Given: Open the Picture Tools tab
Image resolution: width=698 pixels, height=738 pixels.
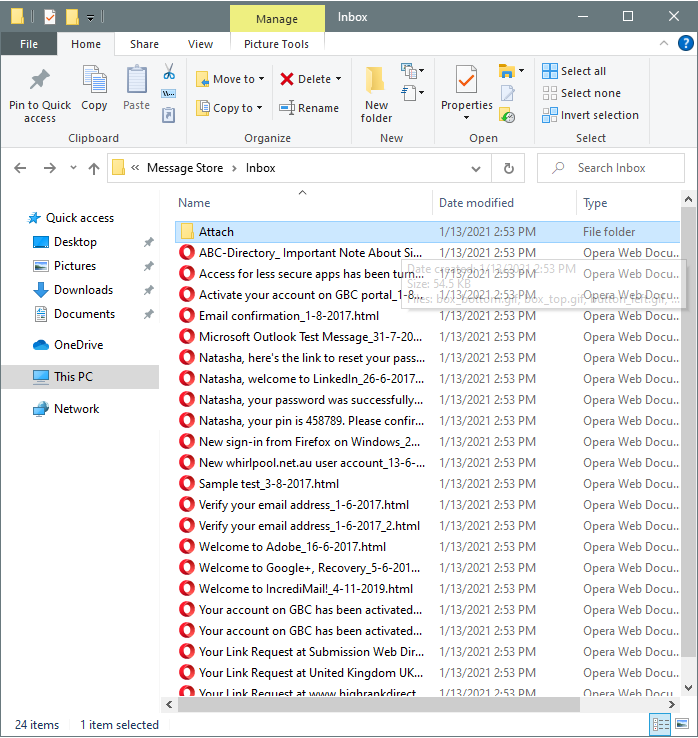Looking at the screenshot, I should pyautogui.click(x=276, y=44).
